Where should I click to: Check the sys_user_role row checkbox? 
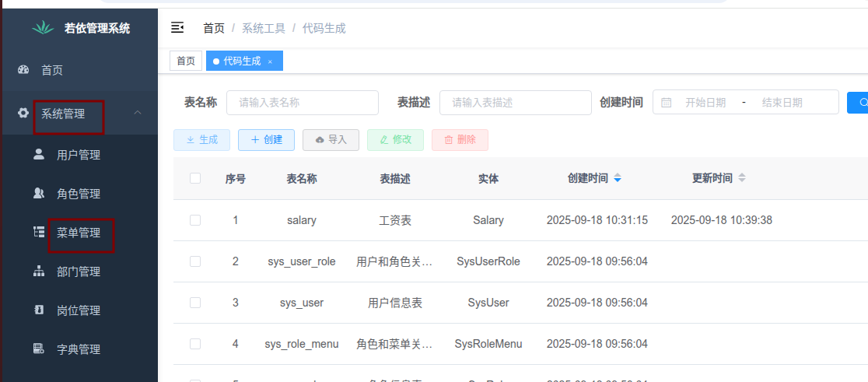(195, 261)
